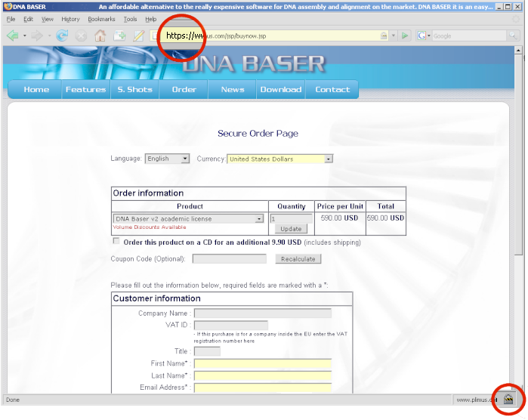Viewport: 528px width, 420px height.
Task: Click the Secure Order Page heading
Action: 258,134
